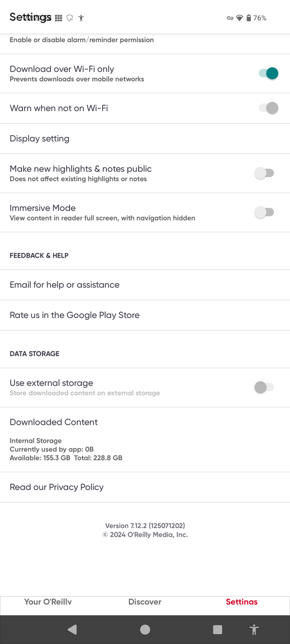The height and width of the screenshot is (644, 290).
Task: Open Display setting
Action: [145, 138]
